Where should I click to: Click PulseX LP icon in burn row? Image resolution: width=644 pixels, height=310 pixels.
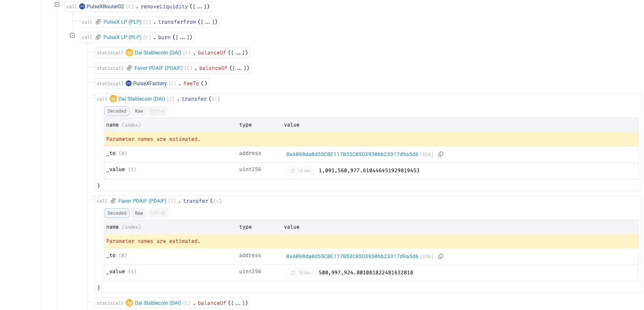tap(98, 37)
